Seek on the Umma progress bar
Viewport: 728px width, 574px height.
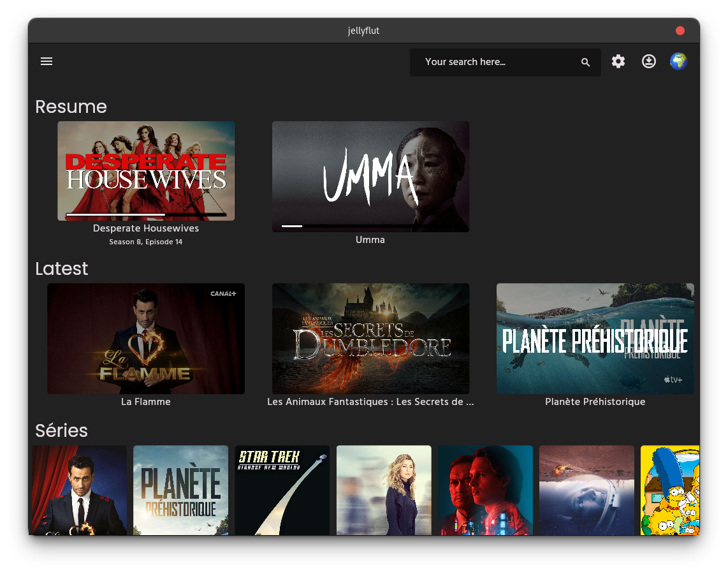[x=370, y=226]
